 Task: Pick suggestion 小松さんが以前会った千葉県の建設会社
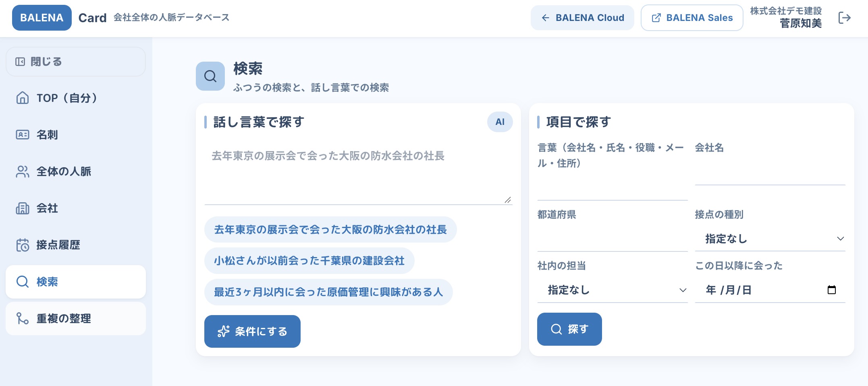(x=309, y=261)
